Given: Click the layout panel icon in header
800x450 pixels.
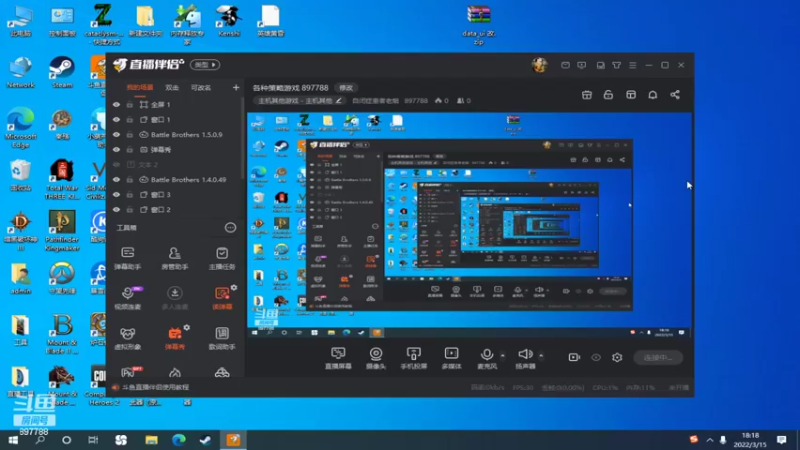Looking at the screenshot, I should tap(631, 95).
